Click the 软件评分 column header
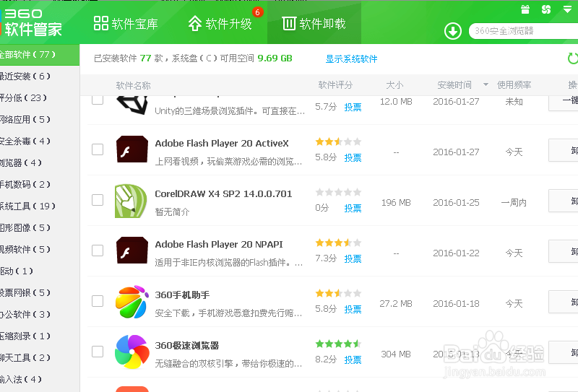The width and height of the screenshot is (578, 392). pyautogui.click(x=335, y=85)
